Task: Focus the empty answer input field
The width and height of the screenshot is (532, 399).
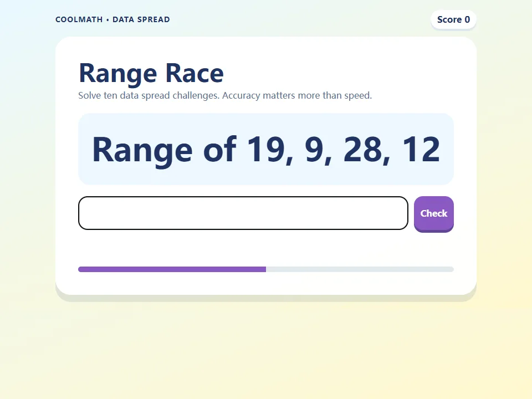Action: coord(243,213)
